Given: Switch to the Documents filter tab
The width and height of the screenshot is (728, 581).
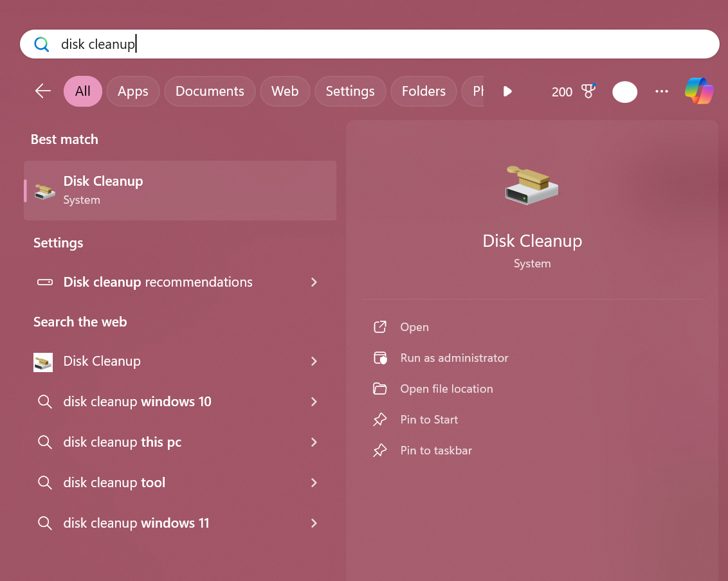Looking at the screenshot, I should pos(210,91).
